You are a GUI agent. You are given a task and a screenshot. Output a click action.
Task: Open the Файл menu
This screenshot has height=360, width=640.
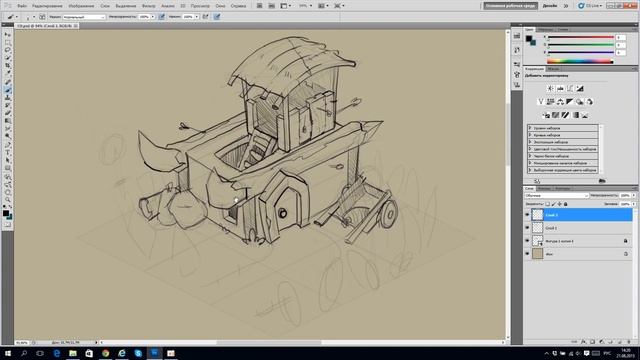click(22, 6)
